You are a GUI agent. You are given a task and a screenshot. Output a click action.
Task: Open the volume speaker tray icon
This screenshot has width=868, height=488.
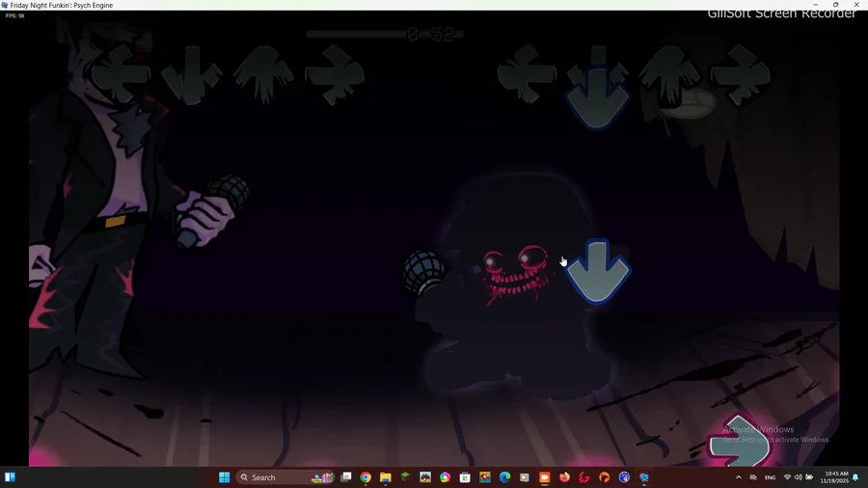pyautogui.click(x=799, y=477)
